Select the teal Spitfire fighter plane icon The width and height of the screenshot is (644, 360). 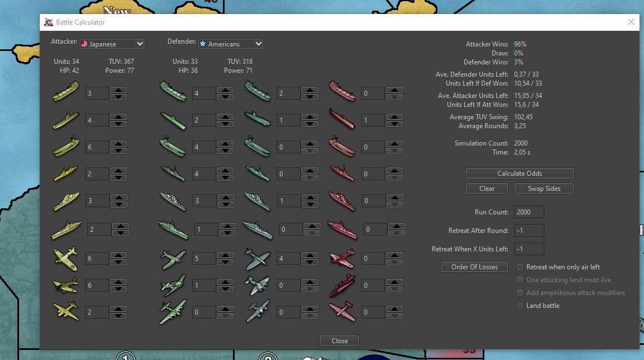point(257,259)
